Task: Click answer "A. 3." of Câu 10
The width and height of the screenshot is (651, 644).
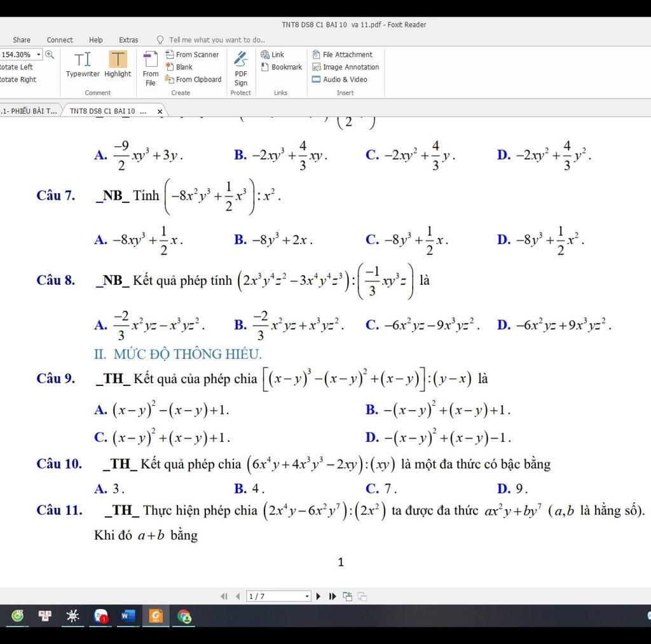Action: [x=109, y=489]
